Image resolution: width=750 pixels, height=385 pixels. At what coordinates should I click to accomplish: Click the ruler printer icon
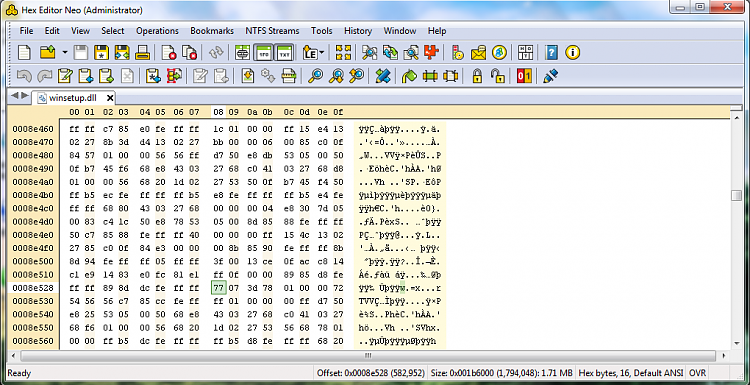point(288,76)
